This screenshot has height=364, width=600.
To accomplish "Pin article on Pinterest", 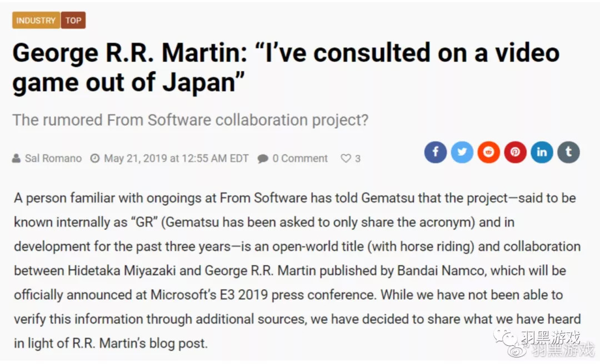I will (516, 152).
